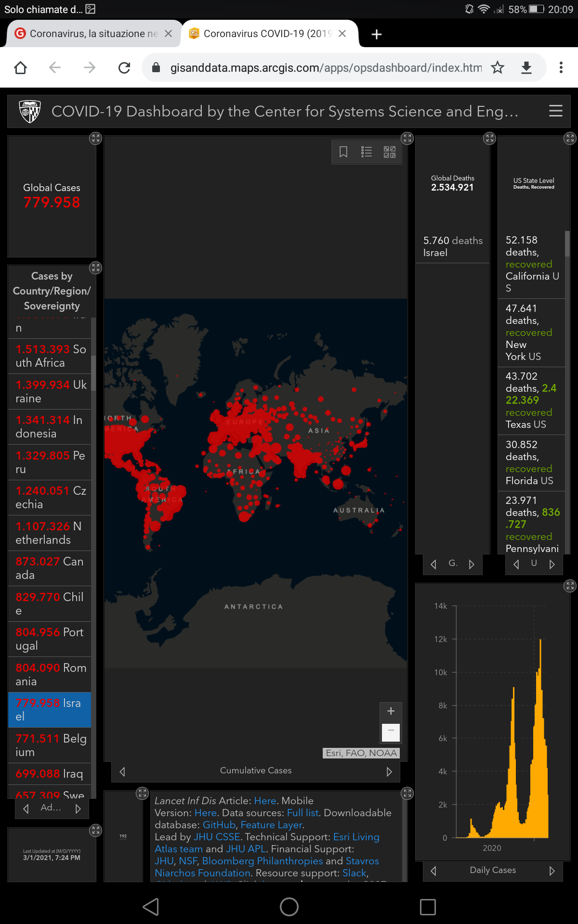Show next chart after Daily Cases

click(x=552, y=871)
